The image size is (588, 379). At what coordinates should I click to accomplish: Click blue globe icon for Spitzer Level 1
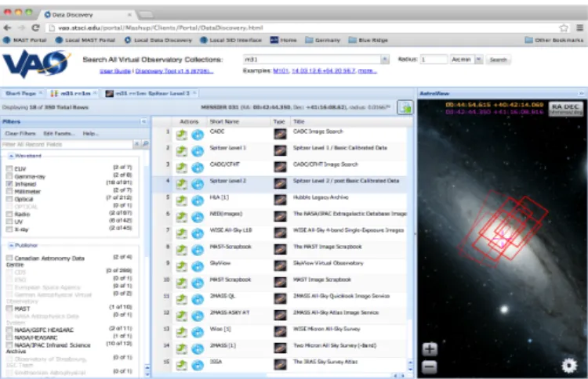[x=198, y=151]
